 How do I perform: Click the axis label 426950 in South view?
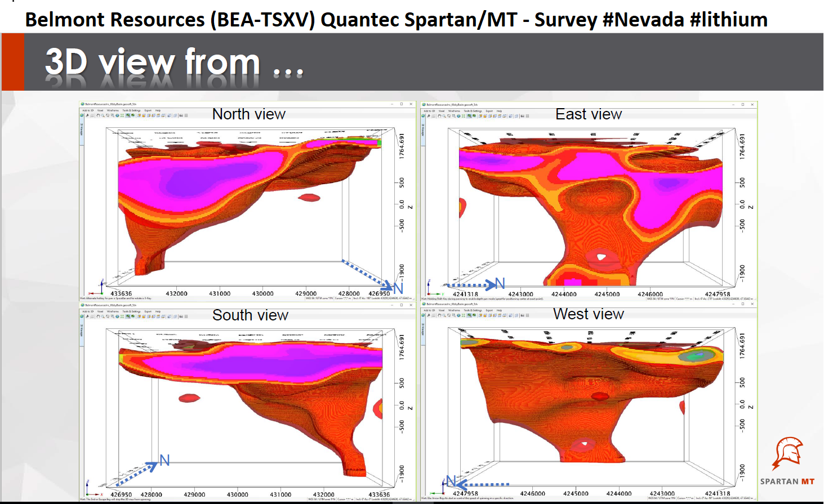[121, 494]
